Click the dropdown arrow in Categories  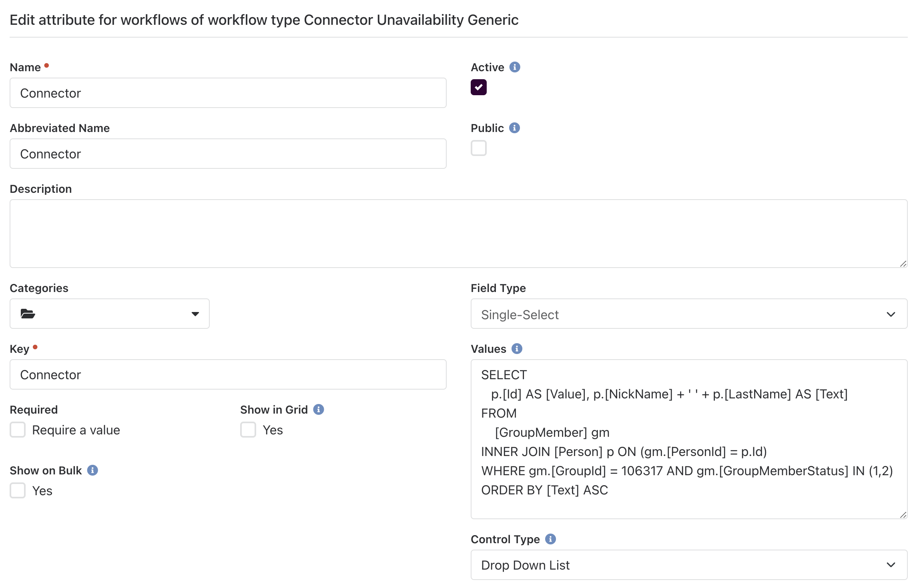195,314
